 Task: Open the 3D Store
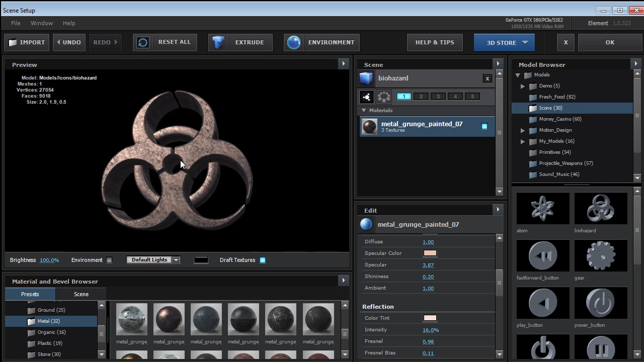pos(504,42)
